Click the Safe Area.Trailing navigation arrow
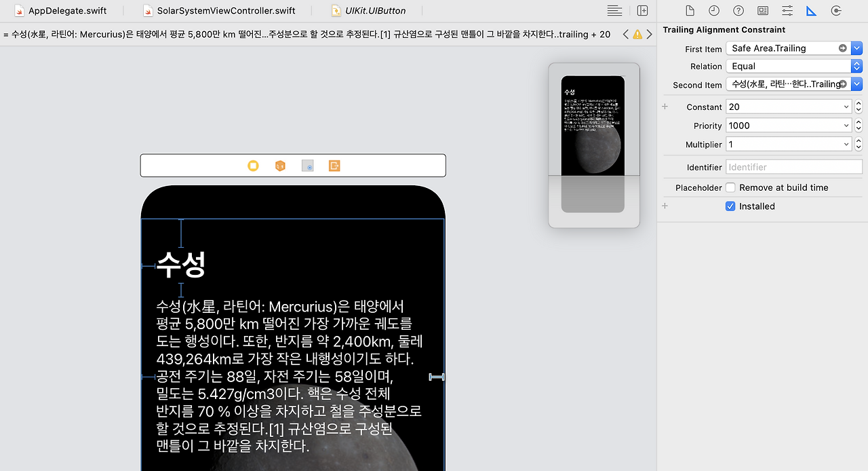Image resolution: width=868 pixels, height=471 pixels. click(842, 48)
